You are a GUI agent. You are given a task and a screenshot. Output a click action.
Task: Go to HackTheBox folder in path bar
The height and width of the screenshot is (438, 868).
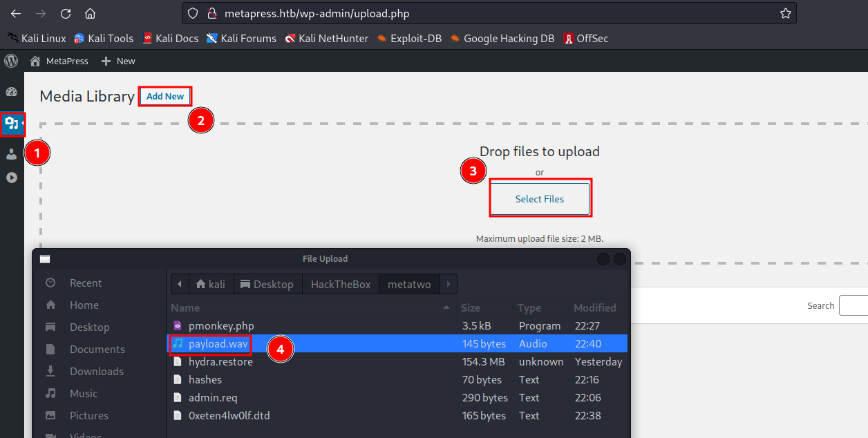pyautogui.click(x=340, y=285)
